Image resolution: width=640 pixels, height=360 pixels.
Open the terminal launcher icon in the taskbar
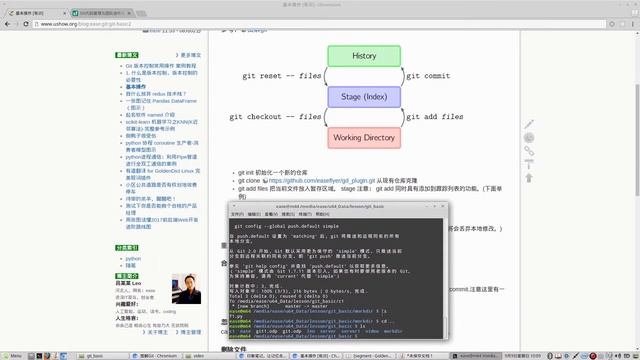tap(39, 356)
